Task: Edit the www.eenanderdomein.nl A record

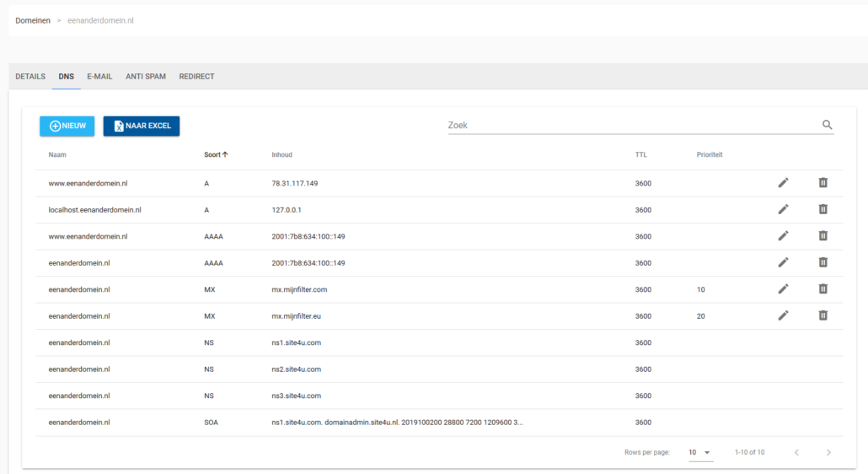Action: 783,183
